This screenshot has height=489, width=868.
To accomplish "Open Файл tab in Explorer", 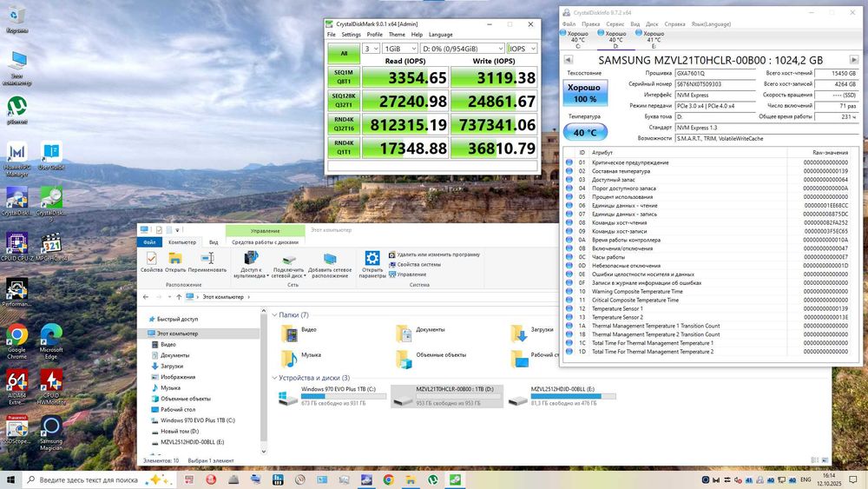I will [x=149, y=242].
